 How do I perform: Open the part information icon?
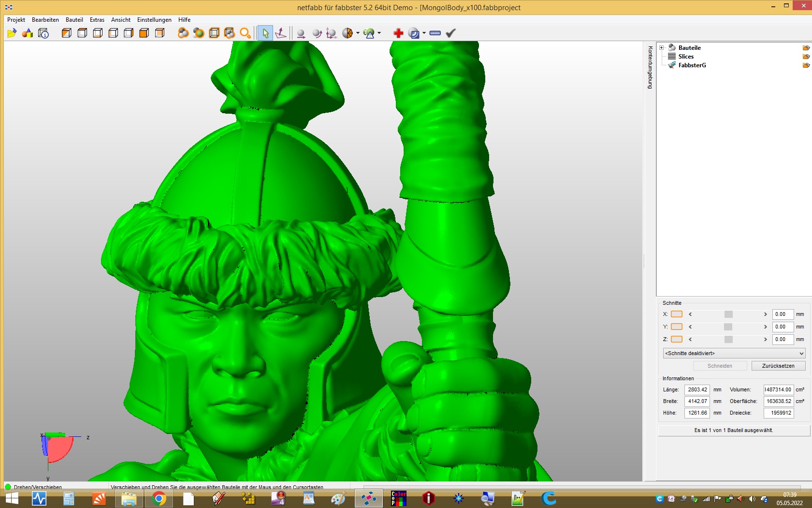tap(43, 33)
